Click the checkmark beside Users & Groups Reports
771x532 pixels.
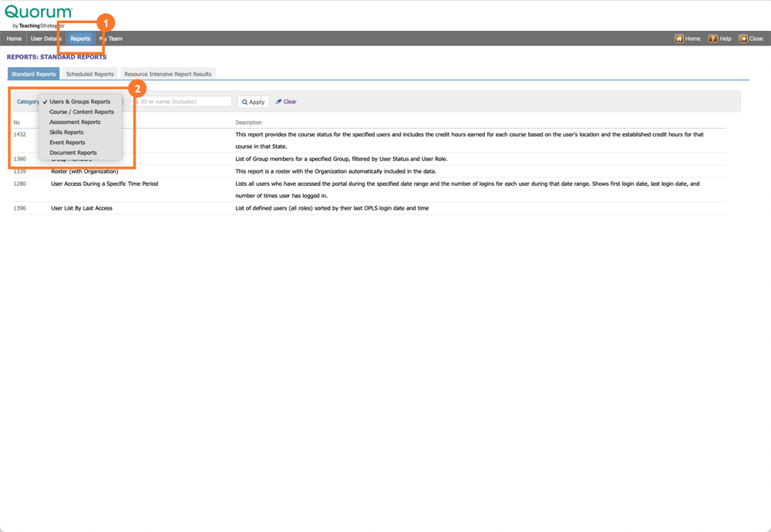pyautogui.click(x=44, y=101)
